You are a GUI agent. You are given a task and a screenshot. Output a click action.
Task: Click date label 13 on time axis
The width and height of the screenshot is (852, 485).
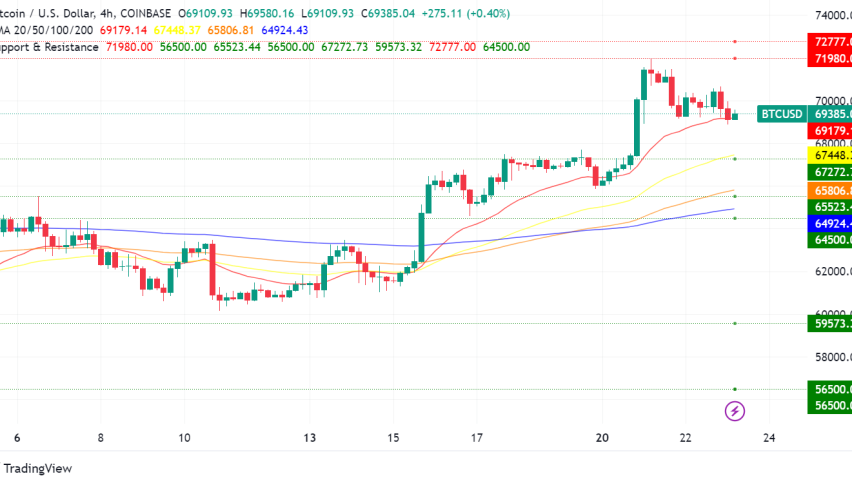coord(310,438)
